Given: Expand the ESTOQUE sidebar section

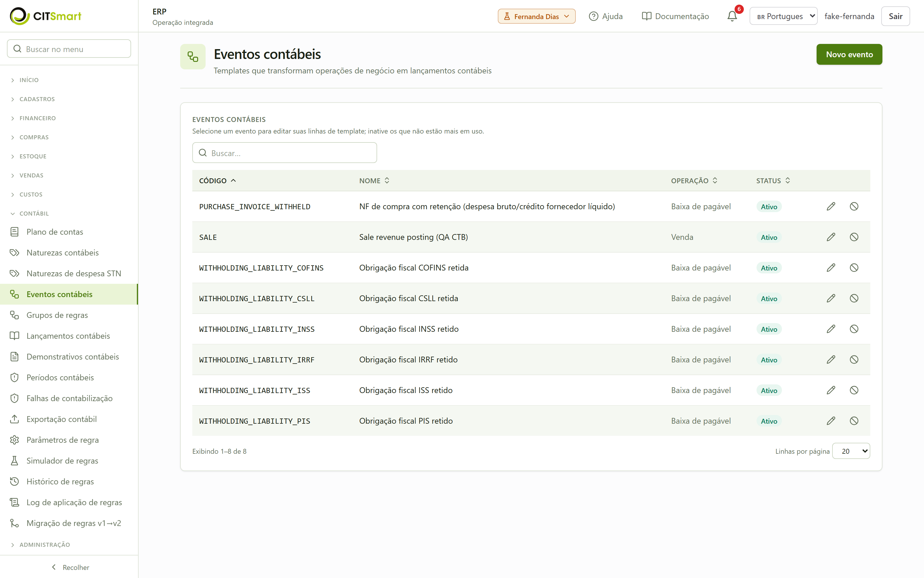Looking at the screenshot, I should [x=33, y=156].
